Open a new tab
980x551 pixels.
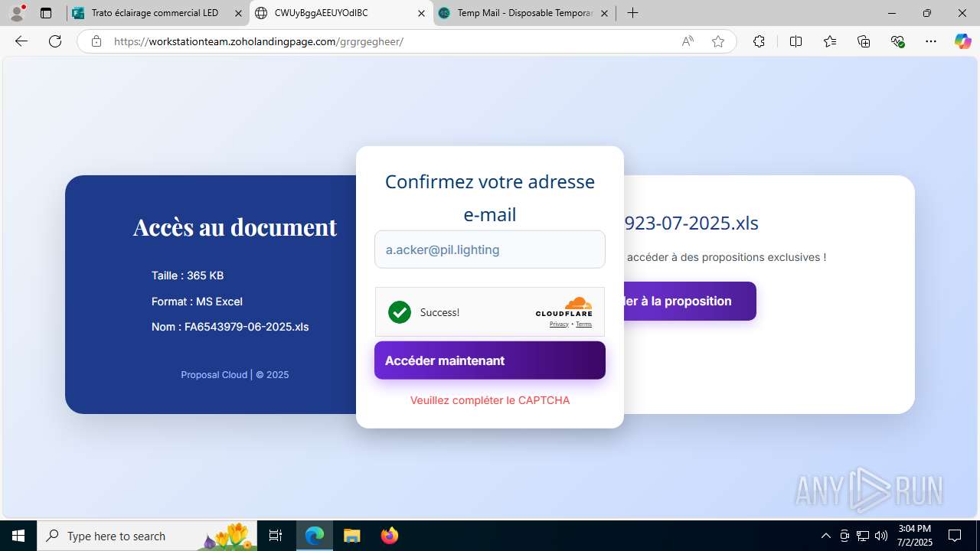[x=632, y=13]
